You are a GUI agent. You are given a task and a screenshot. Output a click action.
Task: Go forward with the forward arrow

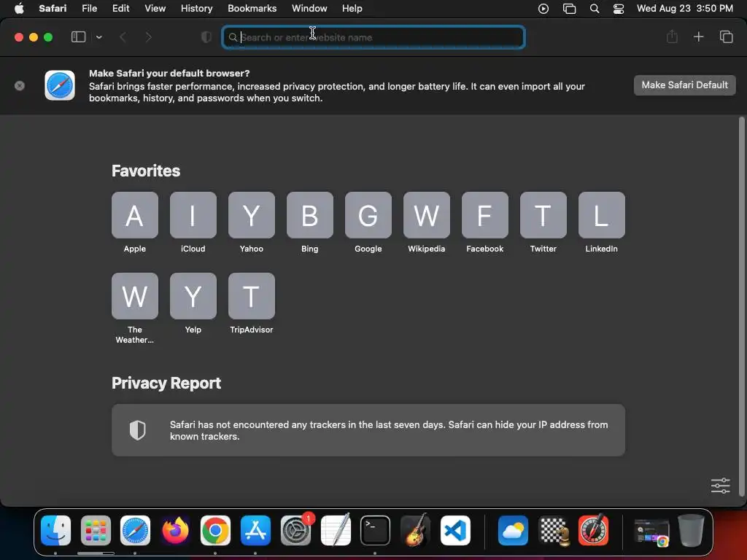coord(148,37)
